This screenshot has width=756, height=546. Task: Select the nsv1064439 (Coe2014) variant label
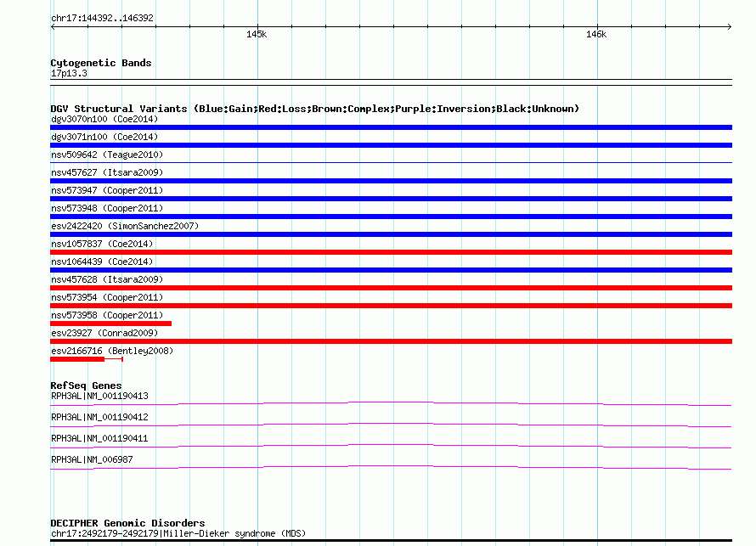102,262
